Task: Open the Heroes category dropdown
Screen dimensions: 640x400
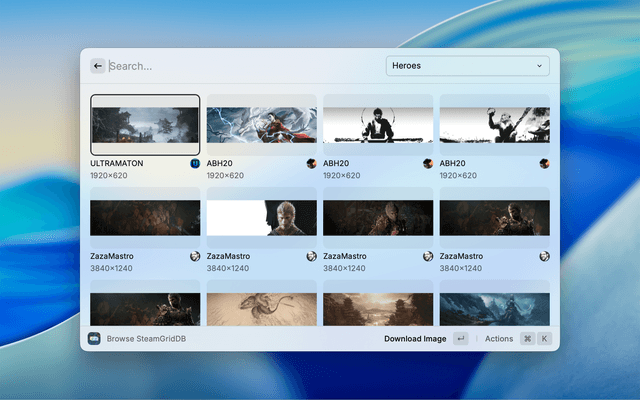Action: pos(467,66)
